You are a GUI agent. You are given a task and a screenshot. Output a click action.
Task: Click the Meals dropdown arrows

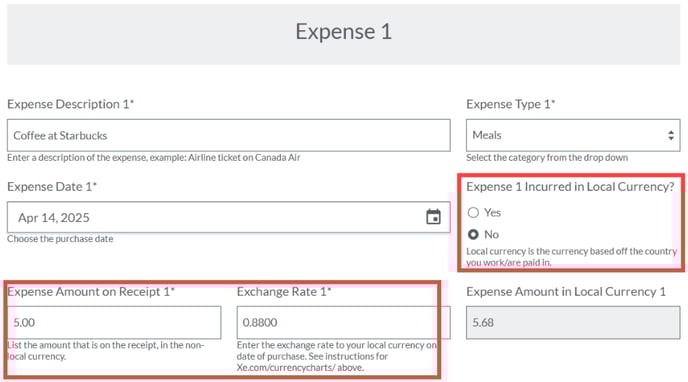(x=670, y=135)
